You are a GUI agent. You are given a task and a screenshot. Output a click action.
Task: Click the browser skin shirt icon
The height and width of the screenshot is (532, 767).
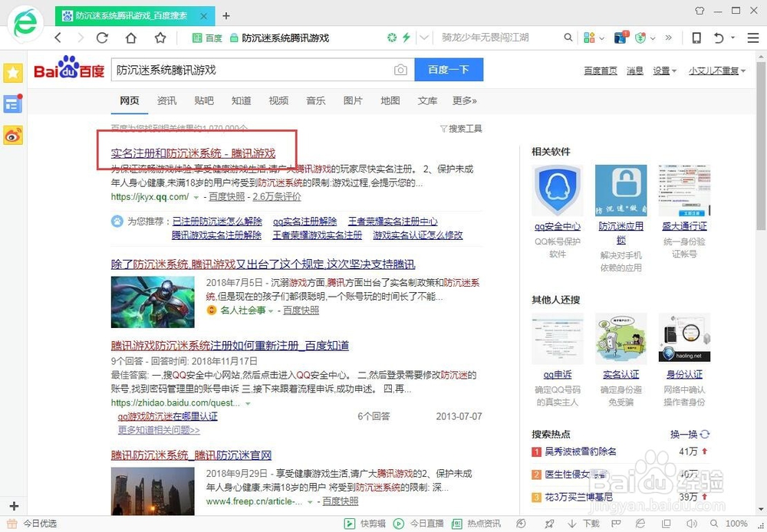coord(700,10)
